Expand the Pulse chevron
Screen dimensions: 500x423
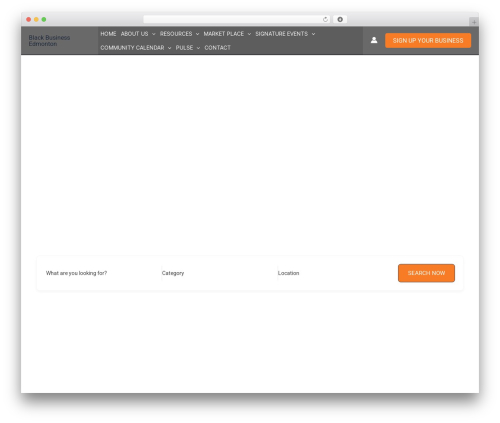[198, 48]
